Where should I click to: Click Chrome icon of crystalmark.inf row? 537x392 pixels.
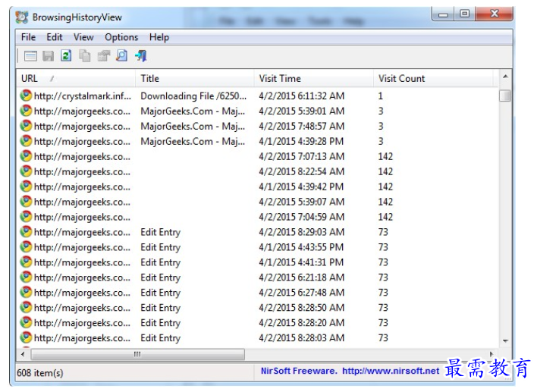pos(26,96)
